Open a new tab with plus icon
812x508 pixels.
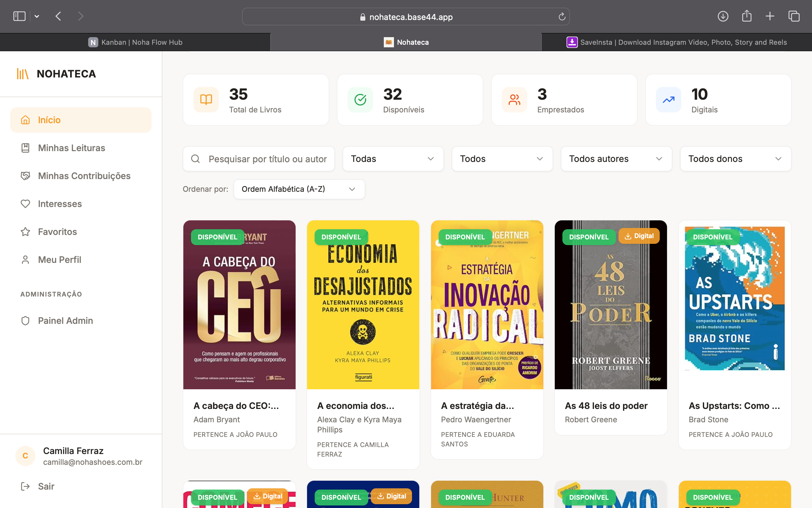point(770,16)
